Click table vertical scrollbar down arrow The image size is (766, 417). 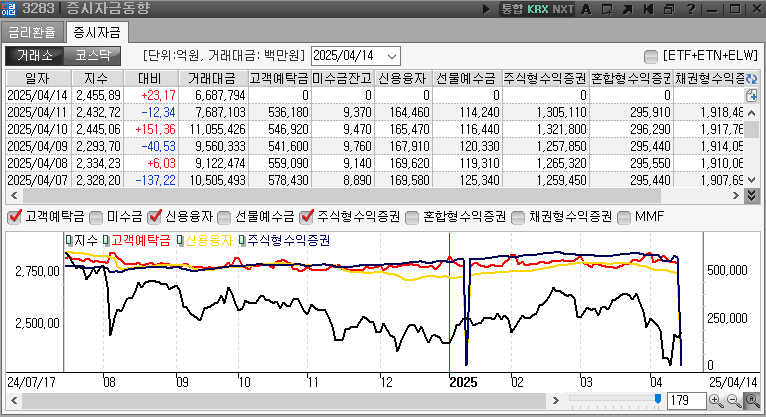pos(751,180)
